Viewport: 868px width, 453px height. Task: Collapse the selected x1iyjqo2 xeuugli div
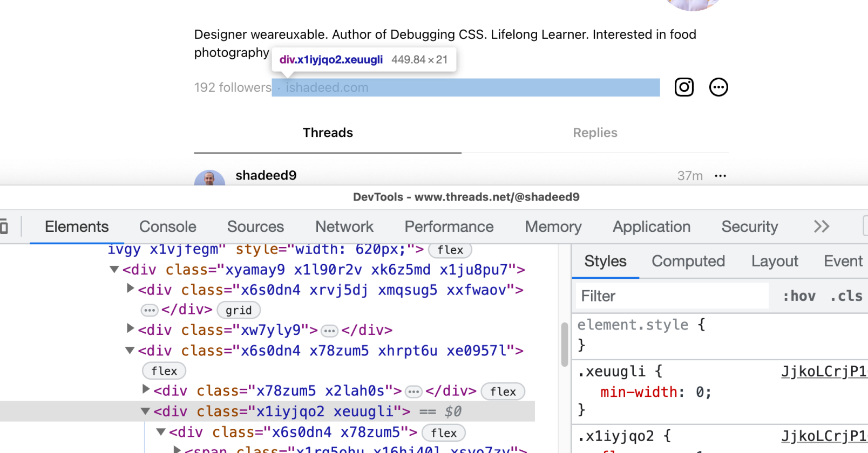coord(145,411)
